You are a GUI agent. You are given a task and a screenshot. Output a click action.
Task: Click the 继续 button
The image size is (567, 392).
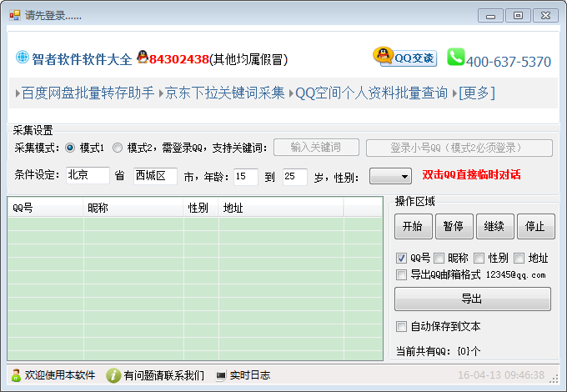point(494,226)
